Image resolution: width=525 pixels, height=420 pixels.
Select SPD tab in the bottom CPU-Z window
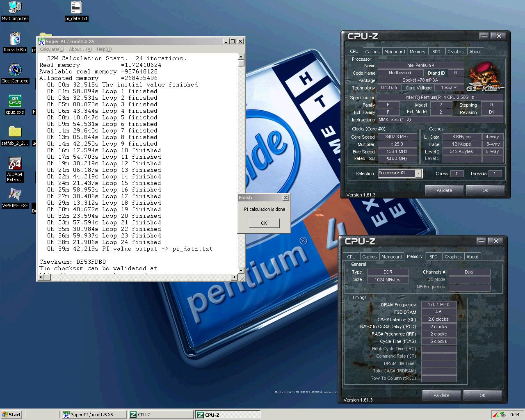[434, 257]
